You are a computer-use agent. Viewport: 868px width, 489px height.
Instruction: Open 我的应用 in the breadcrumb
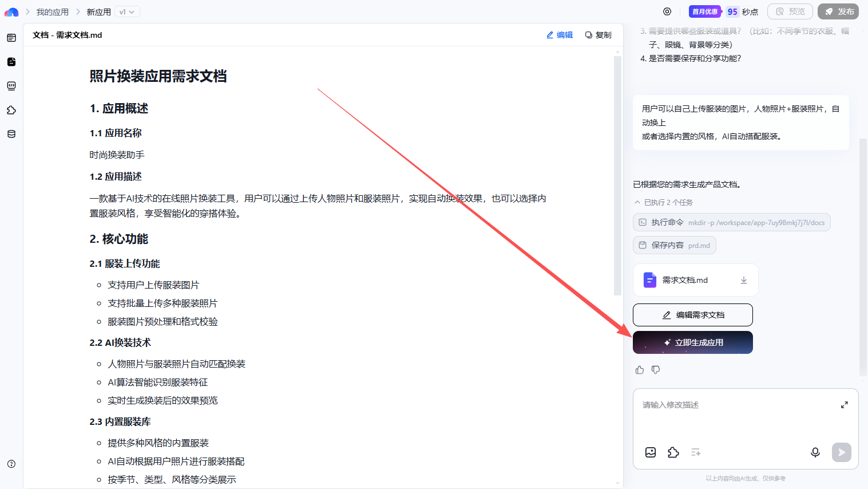[52, 11]
